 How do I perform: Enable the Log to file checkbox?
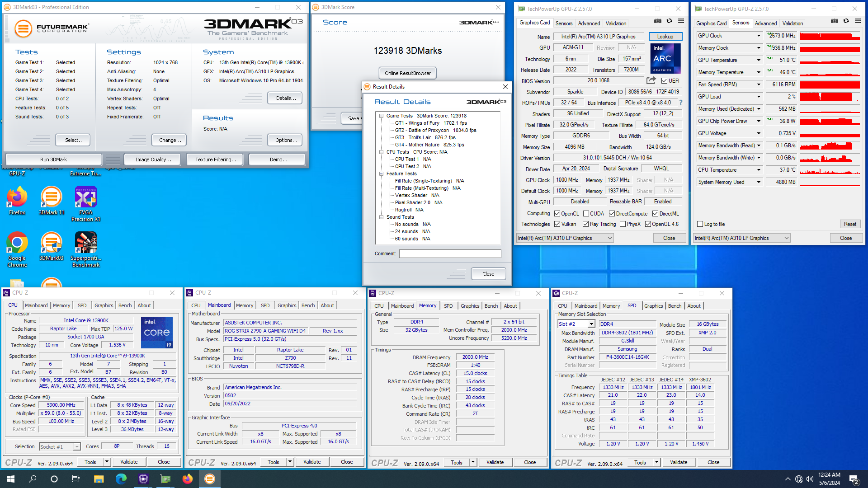(x=700, y=224)
